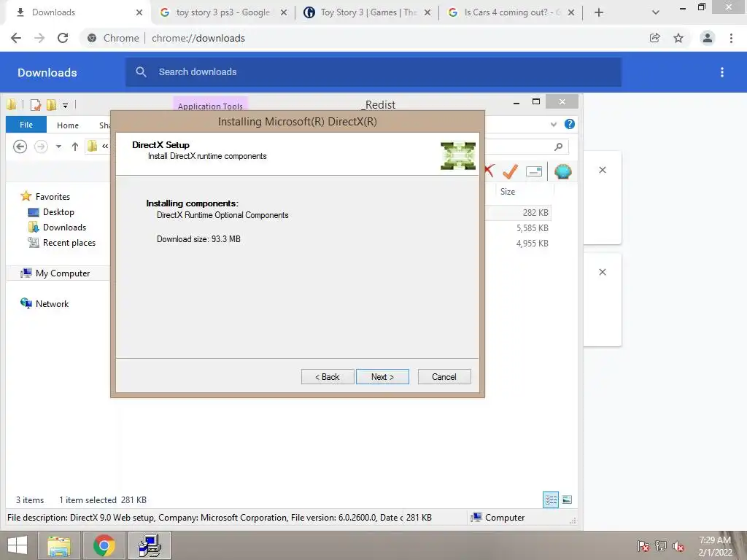Click the search downloads field in Chrome
747x560 pixels.
tap(373, 72)
